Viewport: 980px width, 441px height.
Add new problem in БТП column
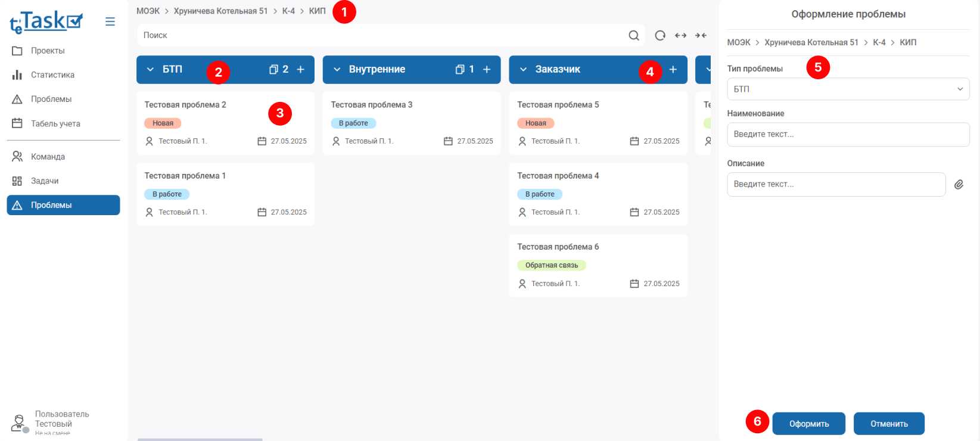(301, 70)
